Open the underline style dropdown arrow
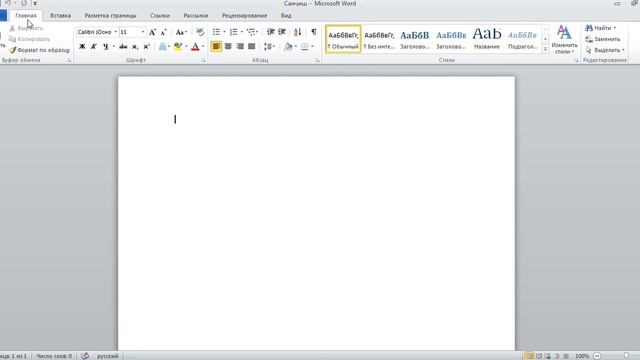The width and height of the screenshot is (640, 360). click(x=114, y=47)
